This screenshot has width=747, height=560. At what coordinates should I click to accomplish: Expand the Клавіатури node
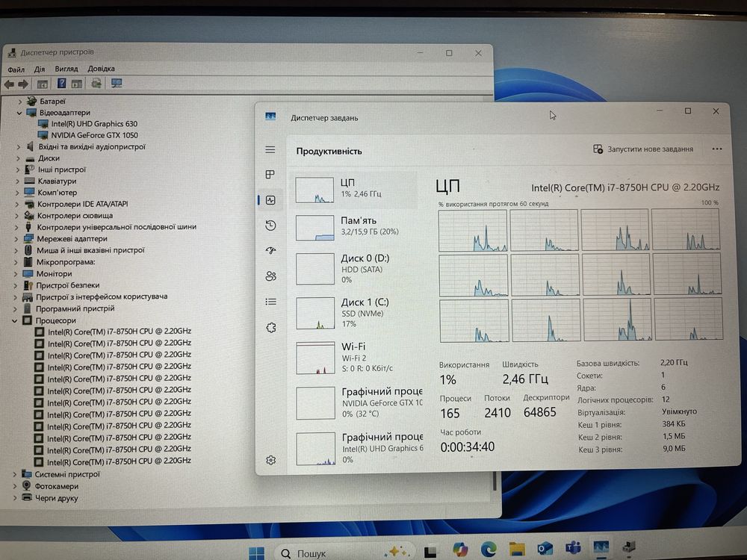(18, 181)
